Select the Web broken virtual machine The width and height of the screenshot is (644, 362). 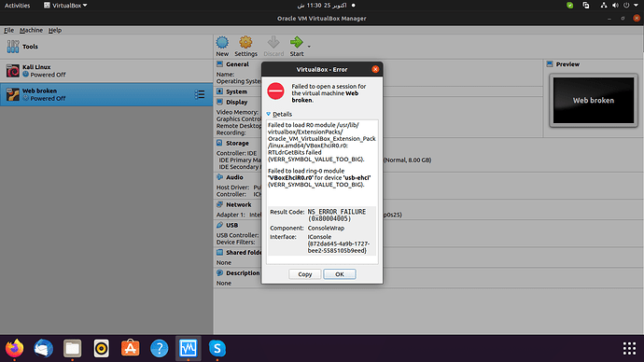[106, 94]
